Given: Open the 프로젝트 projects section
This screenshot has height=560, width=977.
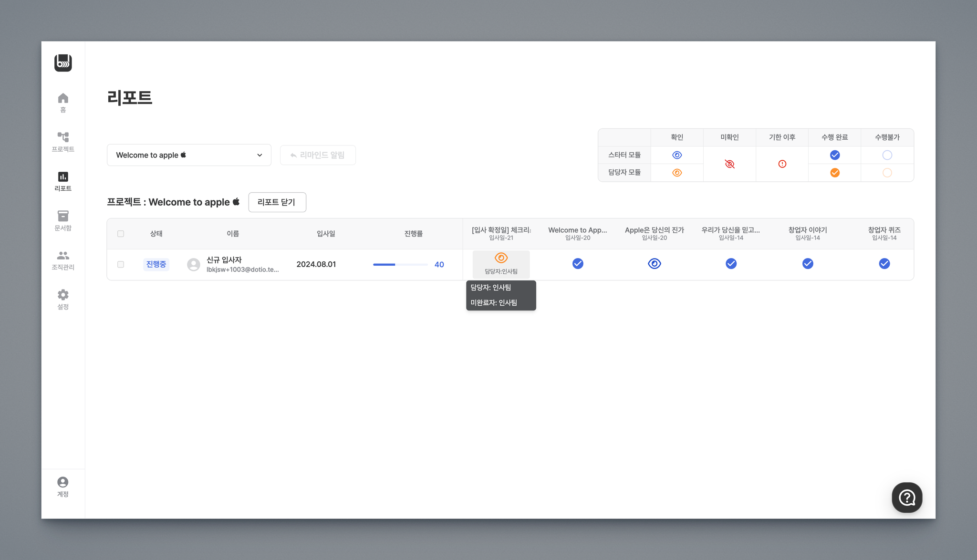Looking at the screenshot, I should (63, 142).
